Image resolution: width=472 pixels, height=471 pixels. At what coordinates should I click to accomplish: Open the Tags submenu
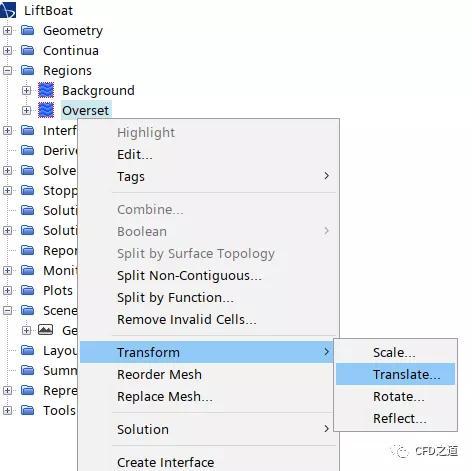point(209,176)
